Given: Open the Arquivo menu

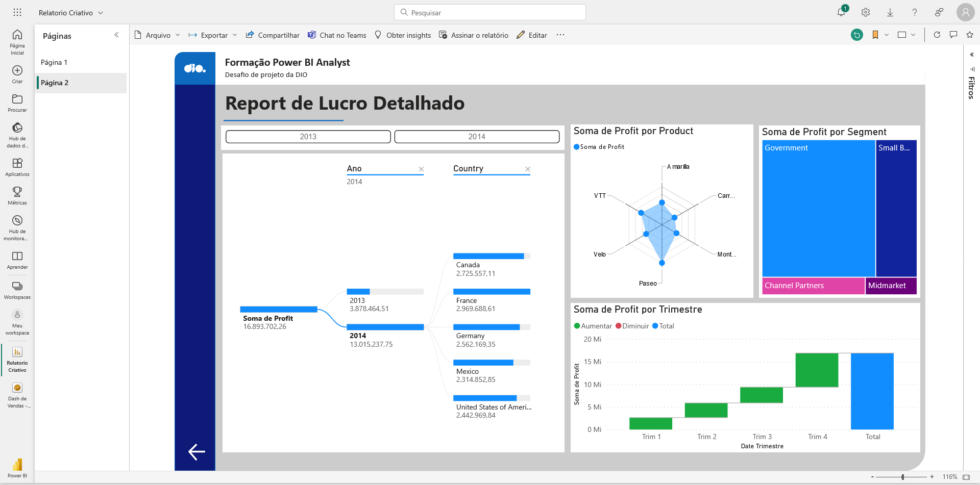Looking at the screenshot, I should pyautogui.click(x=157, y=35).
